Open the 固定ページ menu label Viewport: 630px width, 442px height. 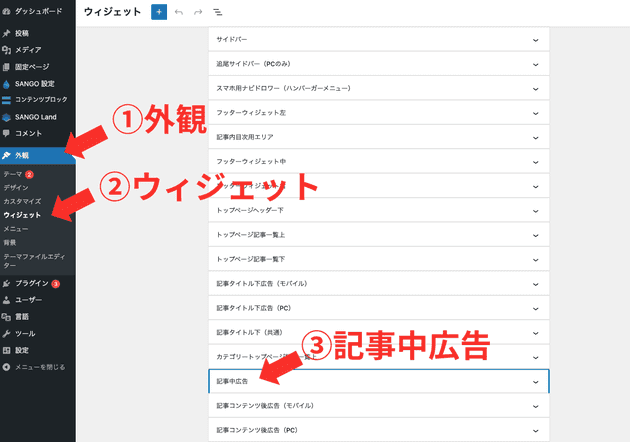click(32, 67)
